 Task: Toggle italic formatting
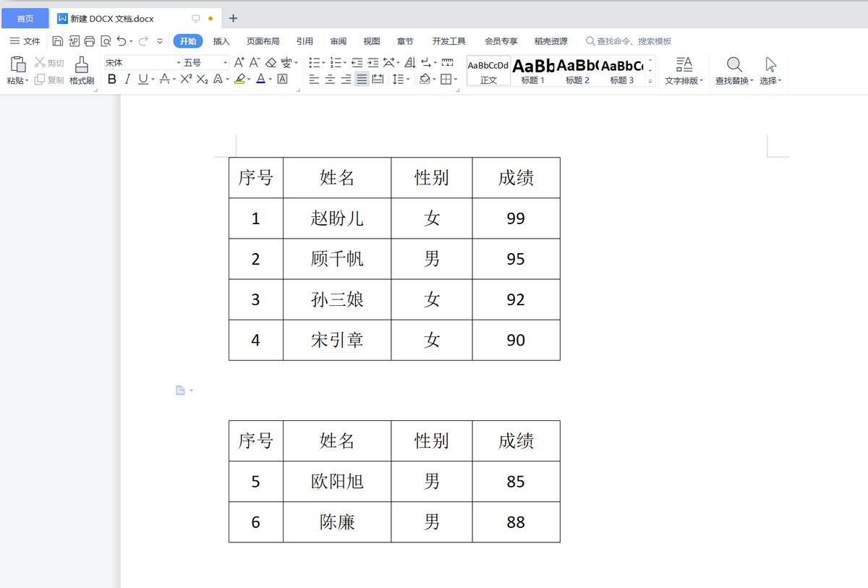pyautogui.click(x=127, y=80)
